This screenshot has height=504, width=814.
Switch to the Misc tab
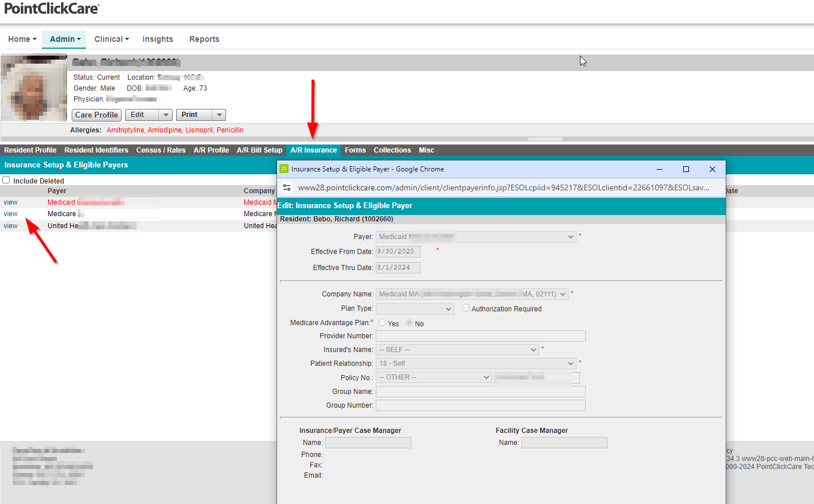(426, 150)
